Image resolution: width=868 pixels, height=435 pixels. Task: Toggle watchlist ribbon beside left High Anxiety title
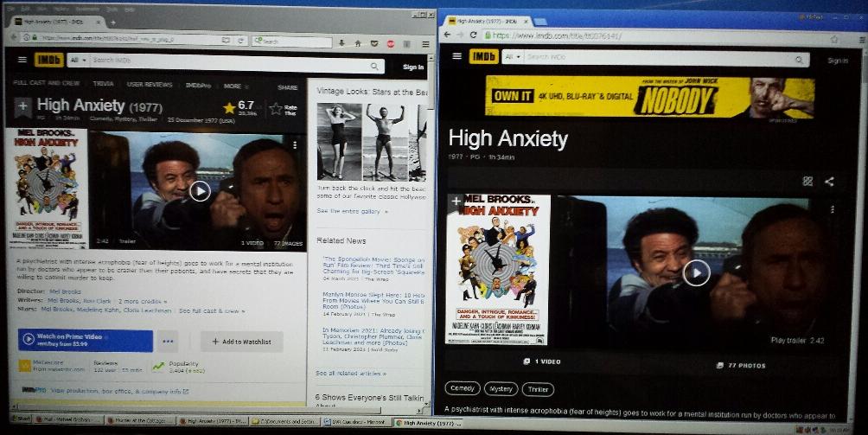(x=22, y=106)
